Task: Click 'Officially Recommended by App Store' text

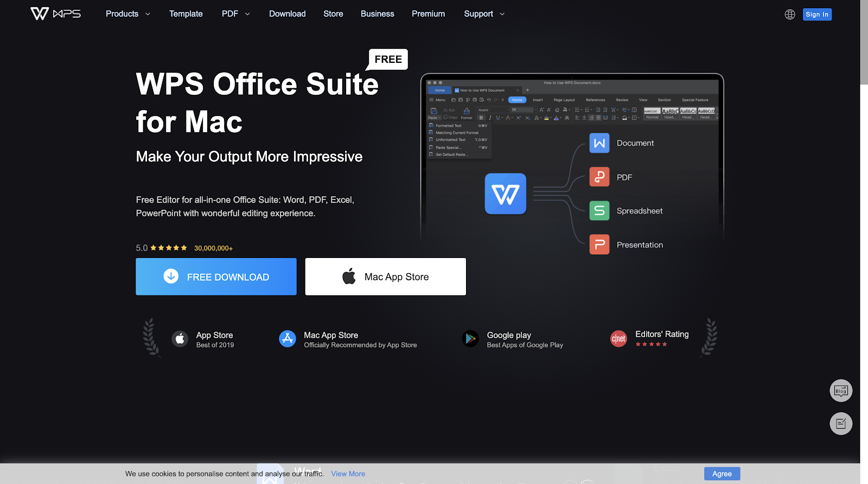Action: pyautogui.click(x=360, y=345)
